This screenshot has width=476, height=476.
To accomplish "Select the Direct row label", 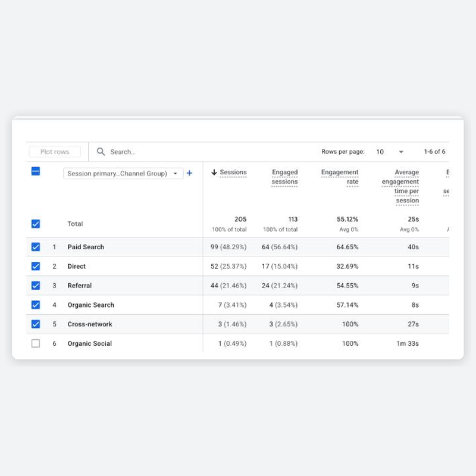I will click(77, 266).
